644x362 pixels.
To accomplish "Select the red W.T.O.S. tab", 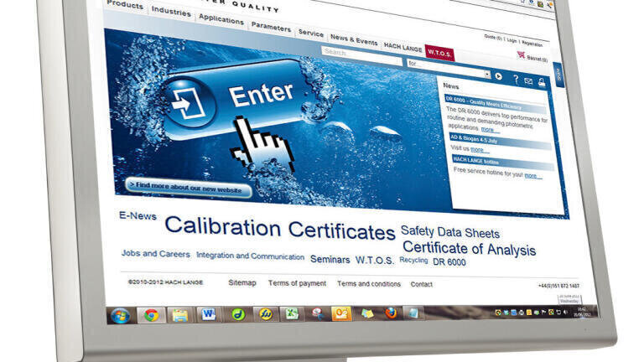I will click(x=439, y=53).
